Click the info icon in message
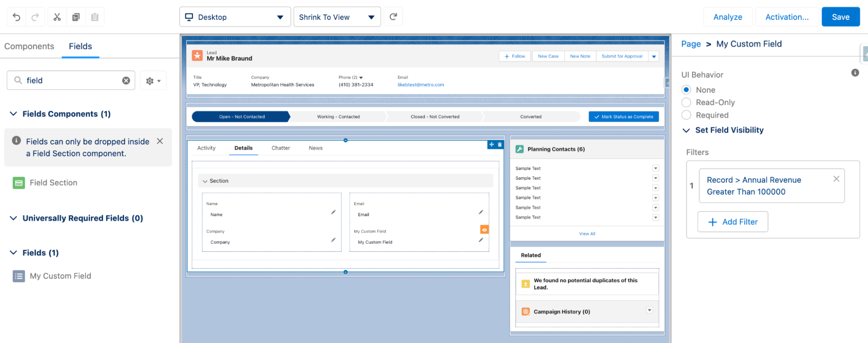The image size is (868, 343). (17, 140)
